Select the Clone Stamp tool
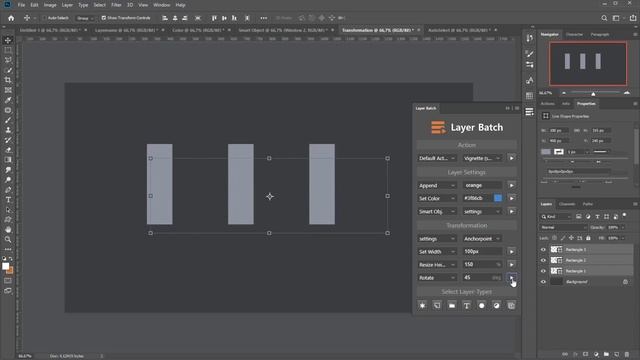Screen dimensions: 640x360 tap(8, 130)
